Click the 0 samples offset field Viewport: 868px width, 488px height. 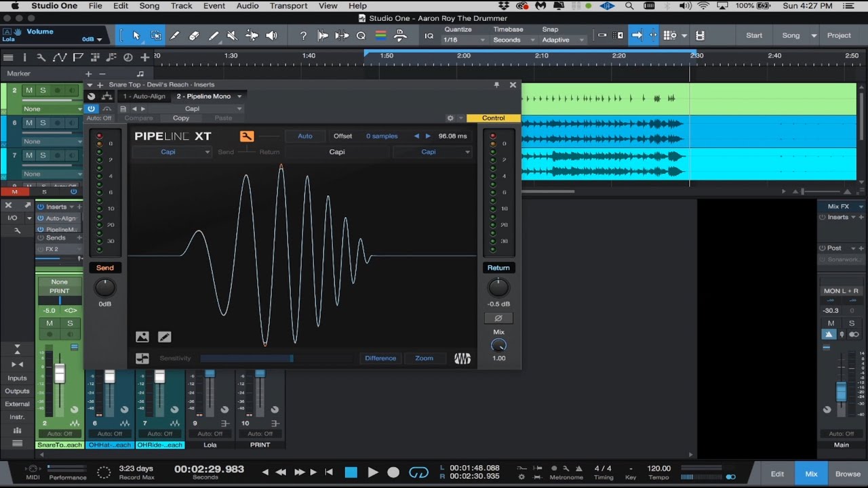(x=382, y=136)
